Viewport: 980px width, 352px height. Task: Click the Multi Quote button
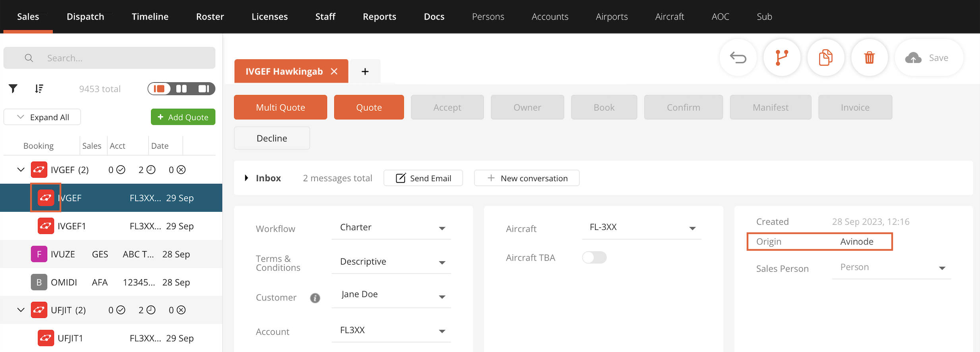click(x=281, y=107)
